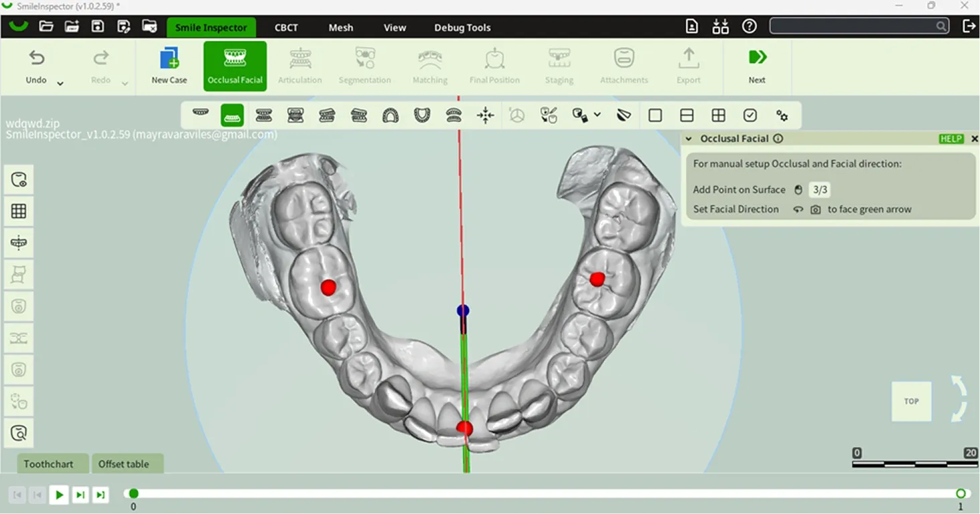980x514 pixels.
Task: Select upper arch occlusal view icon
Action: click(x=391, y=115)
